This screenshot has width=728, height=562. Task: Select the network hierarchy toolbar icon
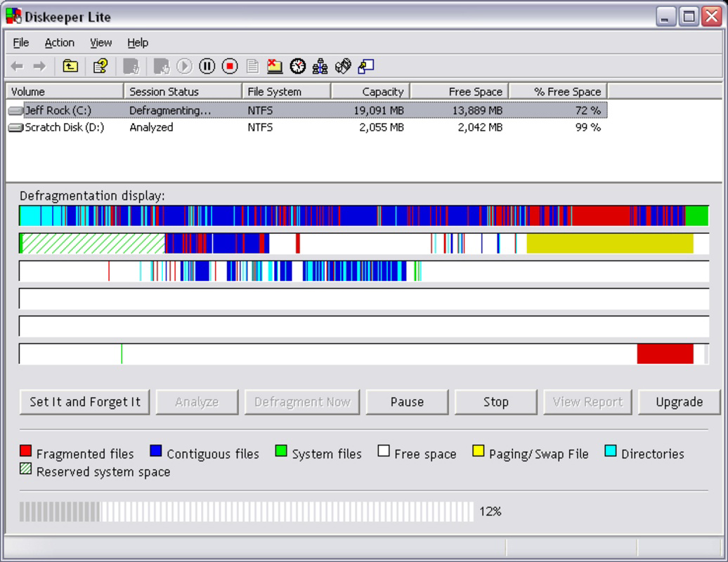[x=322, y=67]
